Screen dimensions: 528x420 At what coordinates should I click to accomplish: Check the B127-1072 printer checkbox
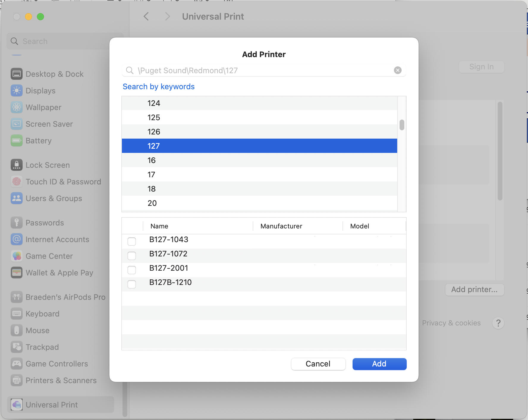[x=132, y=256]
